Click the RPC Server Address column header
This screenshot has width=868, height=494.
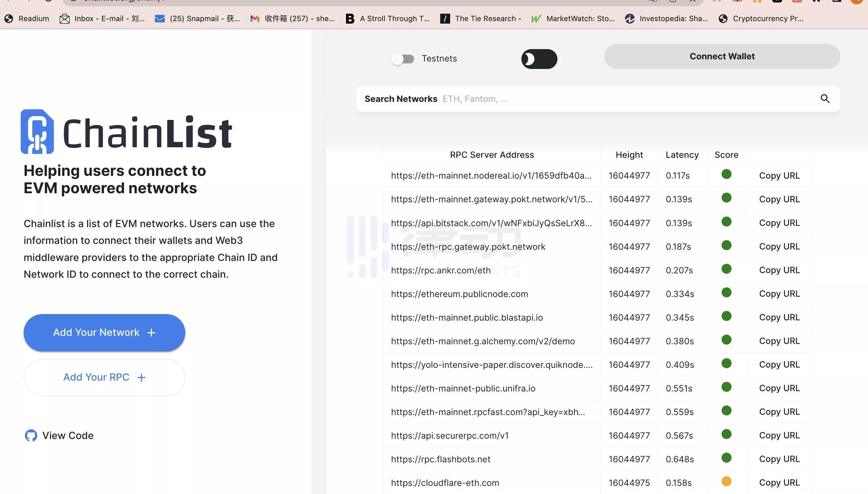pos(492,155)
